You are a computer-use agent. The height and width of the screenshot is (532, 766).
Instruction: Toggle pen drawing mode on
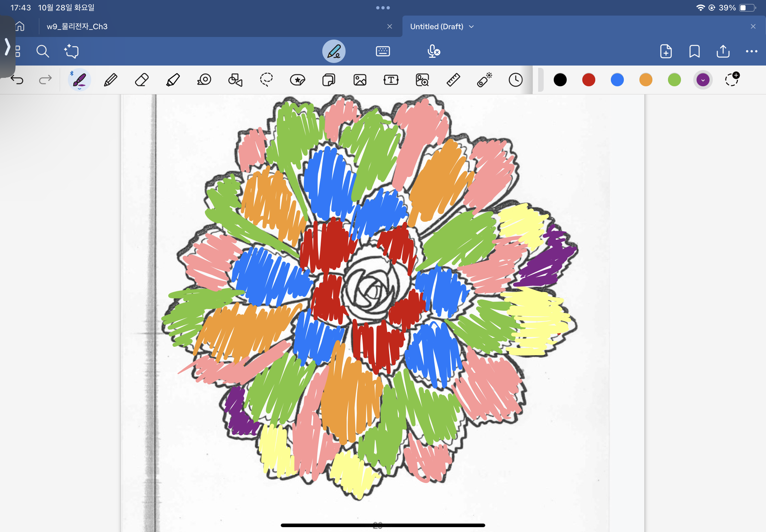coord(333,51)
